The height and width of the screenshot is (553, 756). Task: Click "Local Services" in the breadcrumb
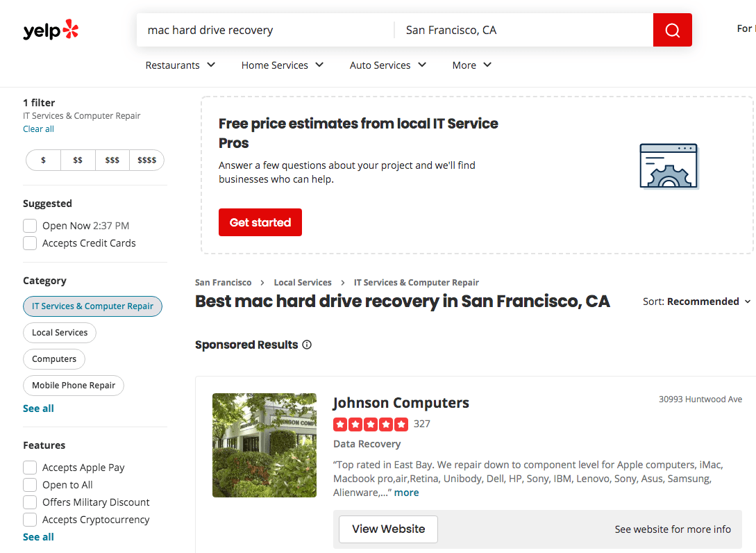302,282
